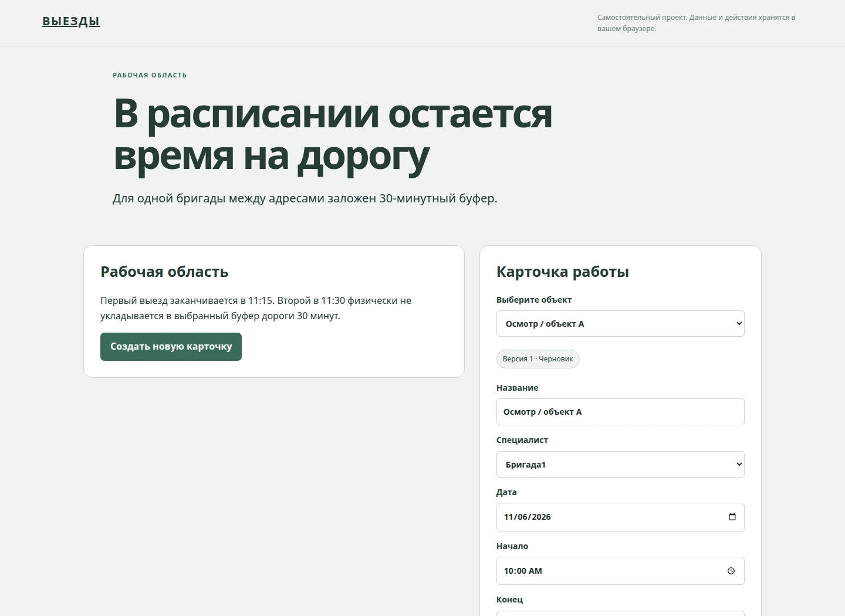The image size is (845, 616).
Task: Click the Начало field label
Action: [512, 546]
